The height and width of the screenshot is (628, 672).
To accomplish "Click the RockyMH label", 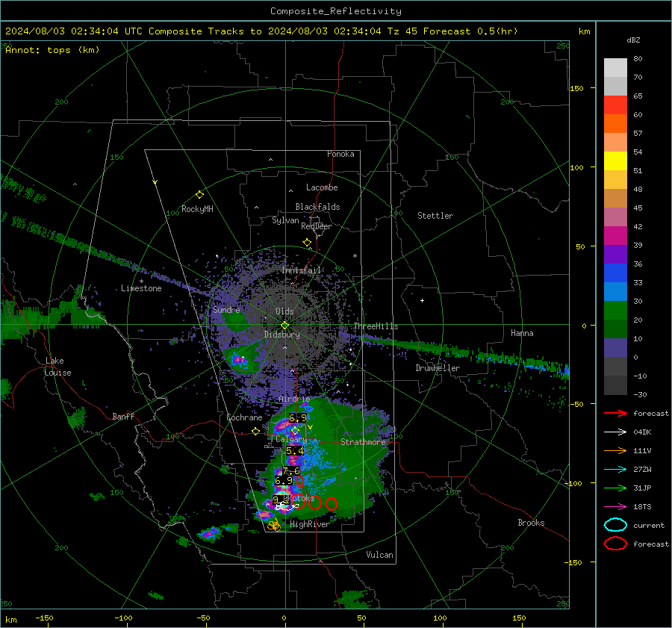I will coord(197,209).
